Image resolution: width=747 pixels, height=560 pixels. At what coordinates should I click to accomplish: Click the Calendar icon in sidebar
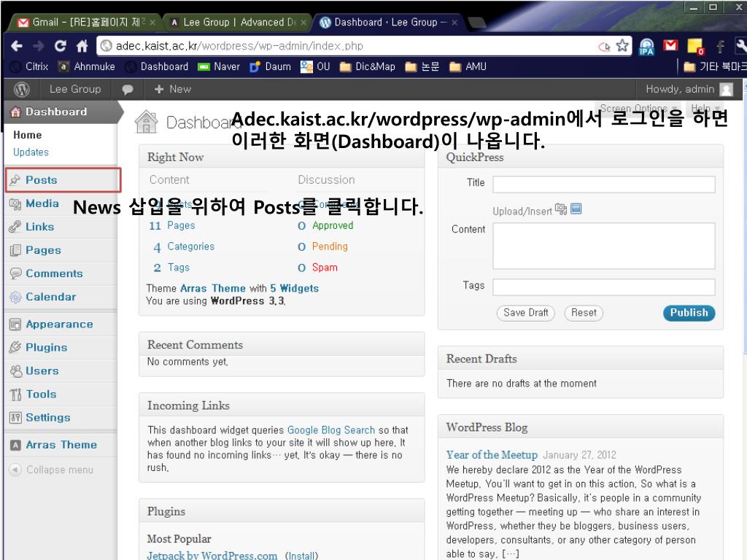pyautogui.click(x=16, y=297)
